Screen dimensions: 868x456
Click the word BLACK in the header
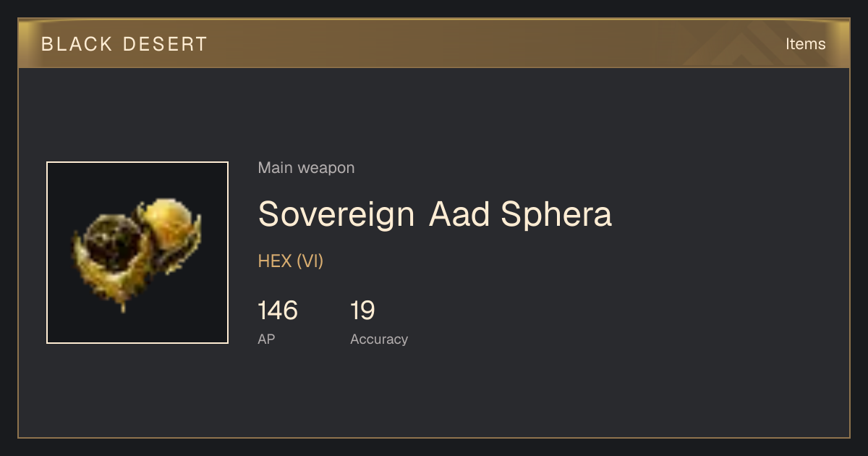point(77,44)
